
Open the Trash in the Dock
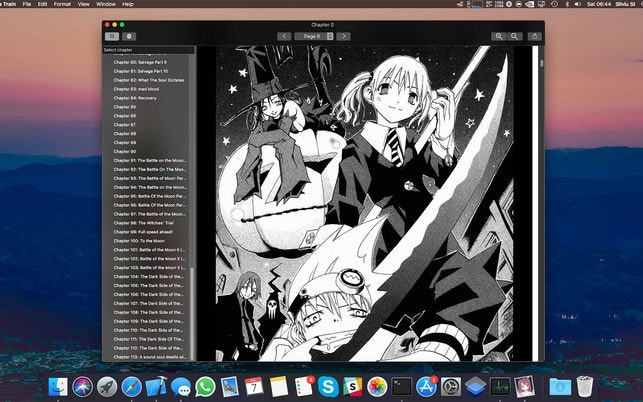coord(585,386)
